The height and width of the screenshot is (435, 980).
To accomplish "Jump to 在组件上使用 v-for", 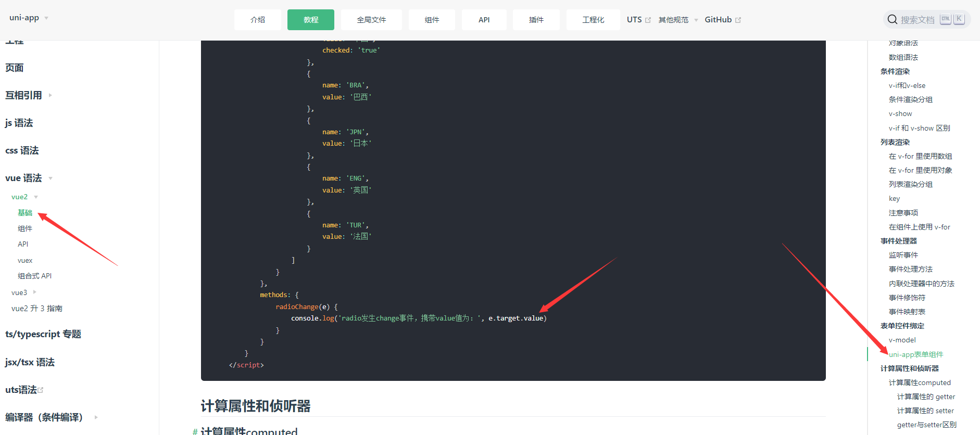I will [920, 227].
